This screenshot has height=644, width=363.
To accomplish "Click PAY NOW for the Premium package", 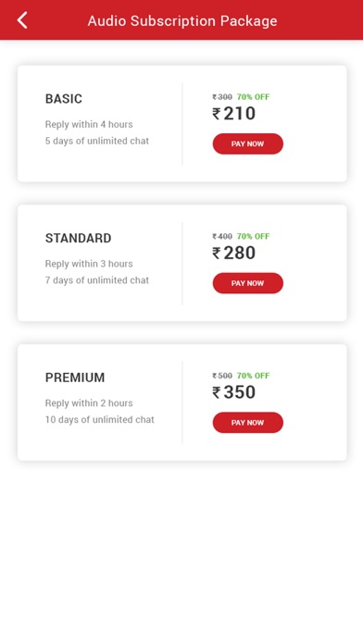I will pyautogui.click(x=248, y=422).
